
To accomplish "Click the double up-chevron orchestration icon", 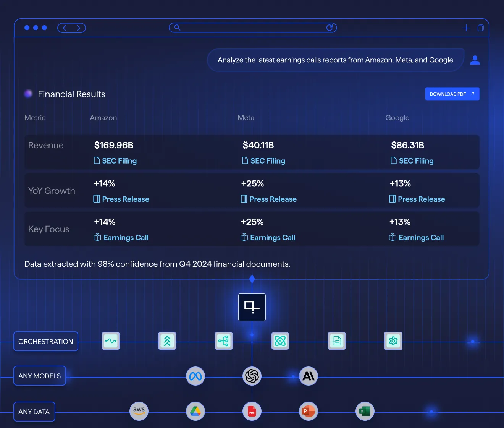I will tap(167, 341).
